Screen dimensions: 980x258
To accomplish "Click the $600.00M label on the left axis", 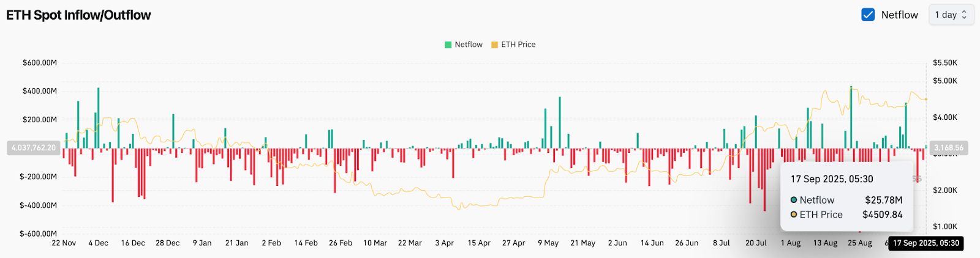I will (39, 63).
